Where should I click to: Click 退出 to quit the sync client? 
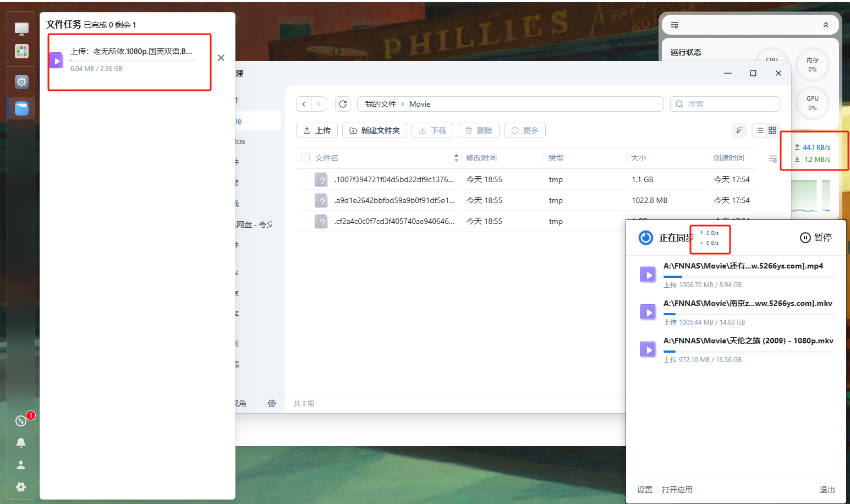tap(827, 490)
